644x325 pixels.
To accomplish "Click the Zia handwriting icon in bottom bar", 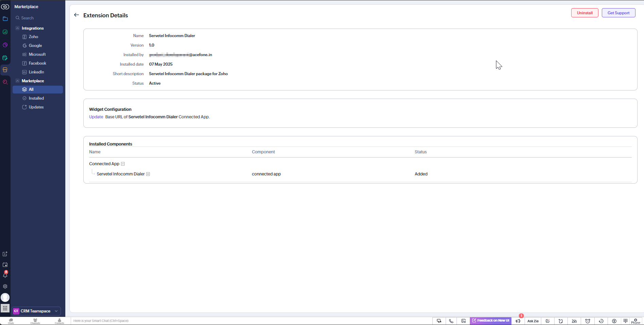I will pyautogui.click(x=574, y=321).
